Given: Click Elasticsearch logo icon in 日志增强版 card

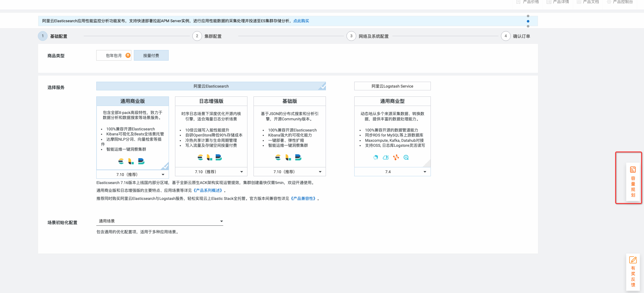Looking at the screenshot, I should pos(200,158).
